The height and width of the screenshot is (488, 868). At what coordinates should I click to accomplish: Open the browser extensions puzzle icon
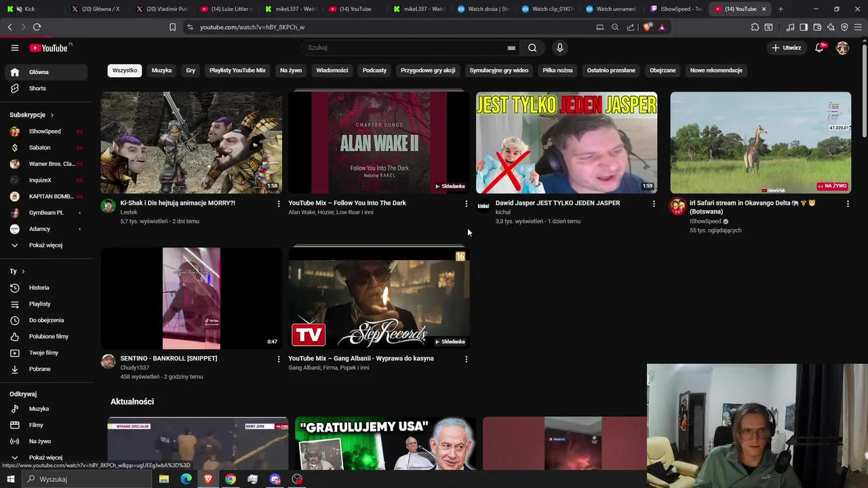pos(755,27)
